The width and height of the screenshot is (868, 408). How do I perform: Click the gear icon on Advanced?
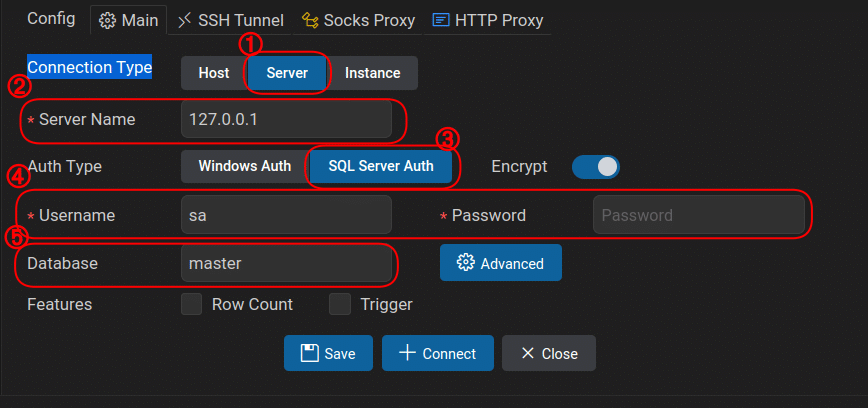465,263
